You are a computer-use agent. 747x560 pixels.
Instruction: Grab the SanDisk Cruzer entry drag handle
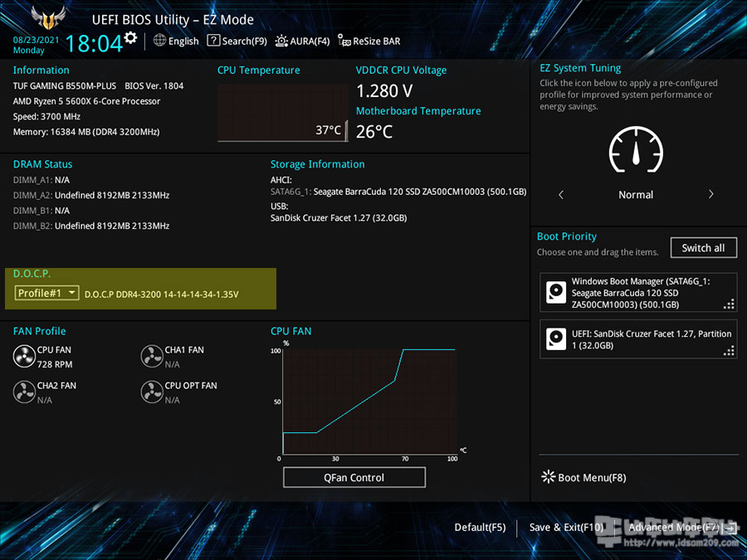pos(729,352)
